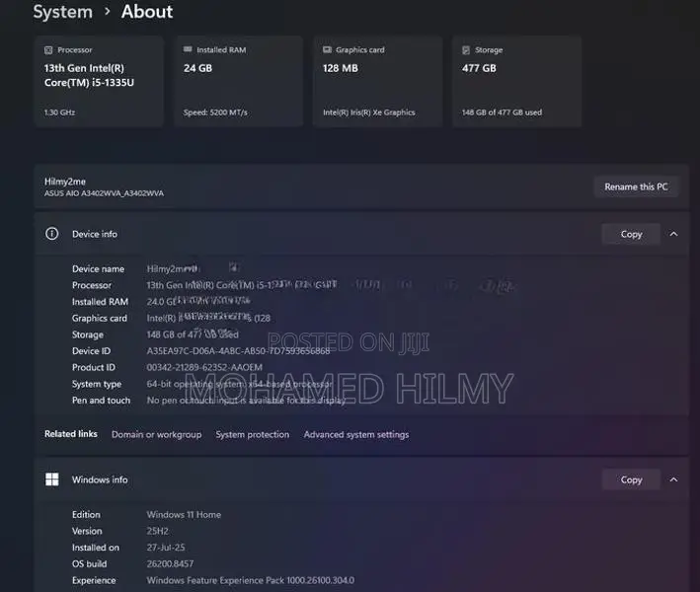
Task: Select the Graphics card 128 MB card
Action: pyautogui.click(x=378, y=81)
